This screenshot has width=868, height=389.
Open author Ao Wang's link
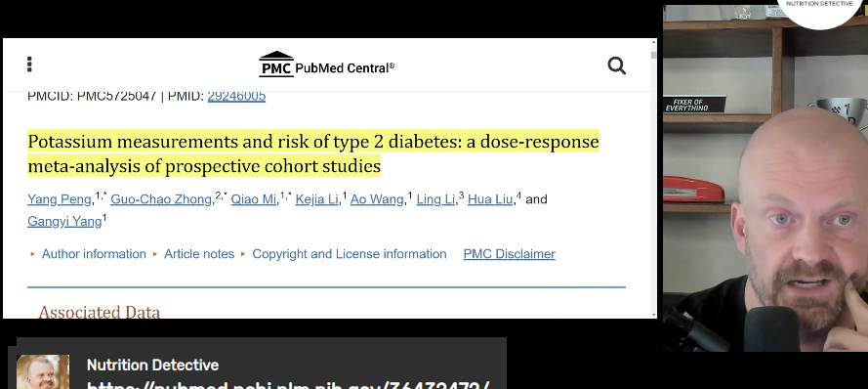coord(377,199)
